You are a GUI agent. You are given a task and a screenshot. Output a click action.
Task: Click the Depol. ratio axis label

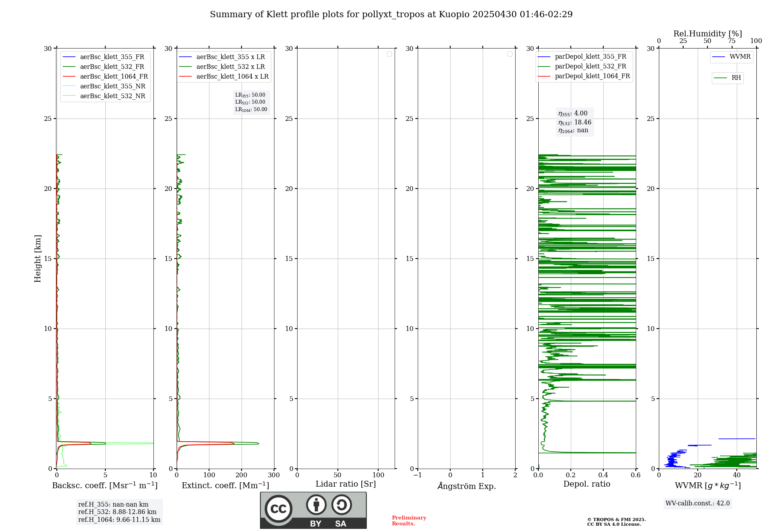click(x=587, y=484)
